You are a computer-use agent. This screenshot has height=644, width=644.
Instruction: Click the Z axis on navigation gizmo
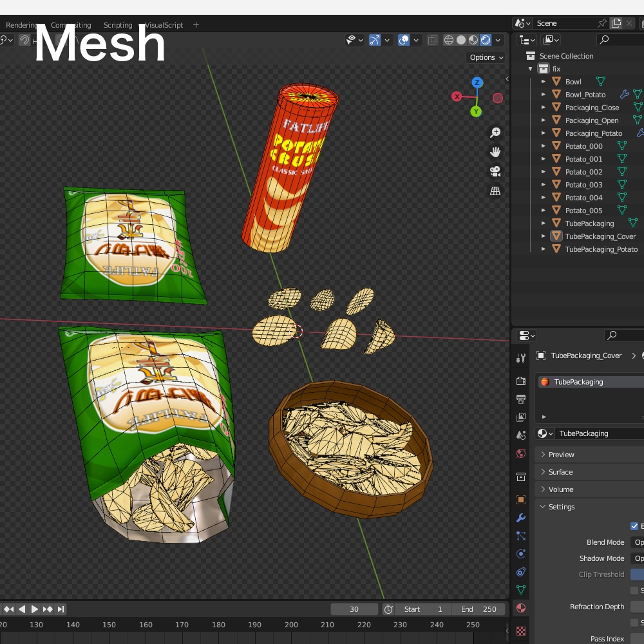[477, 82]
